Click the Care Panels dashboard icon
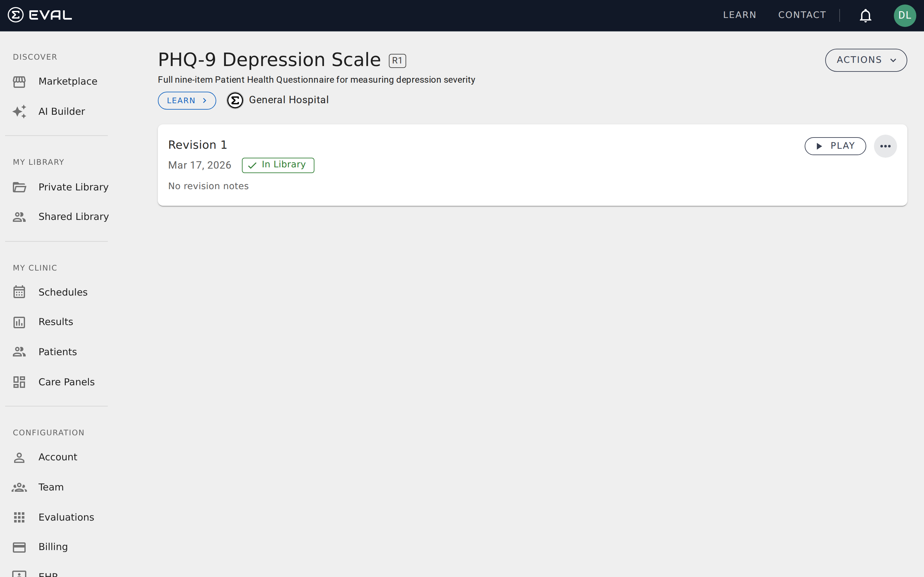The height and width of the screenshot is (577, 924). click(19, 382)
